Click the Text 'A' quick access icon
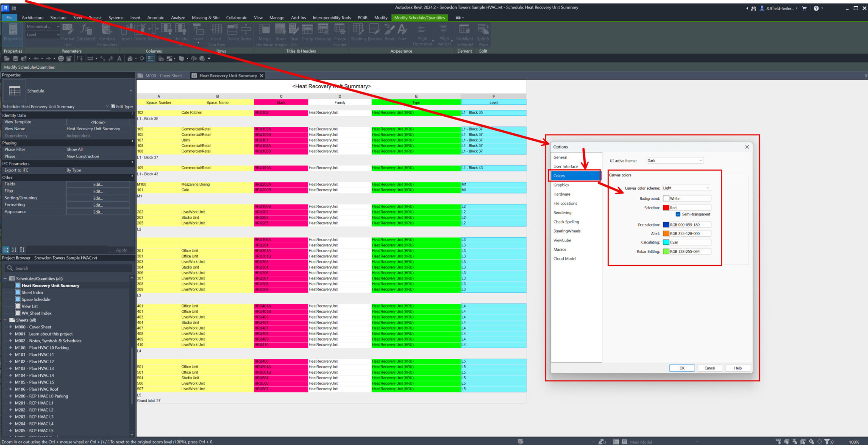The image size is (868, 445). coord(119,59)
